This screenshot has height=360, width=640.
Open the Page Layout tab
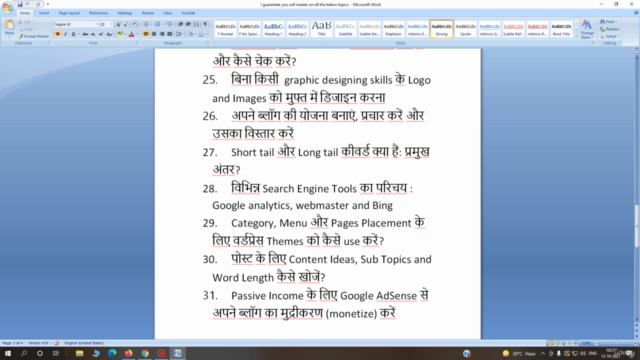[x=69, y=13]
